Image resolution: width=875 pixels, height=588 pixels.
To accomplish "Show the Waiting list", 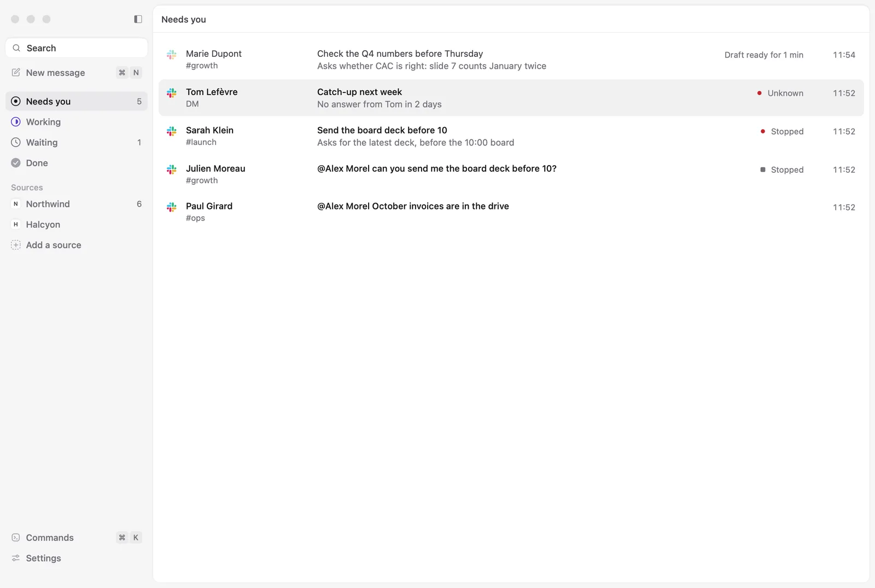I will [77, 142].
